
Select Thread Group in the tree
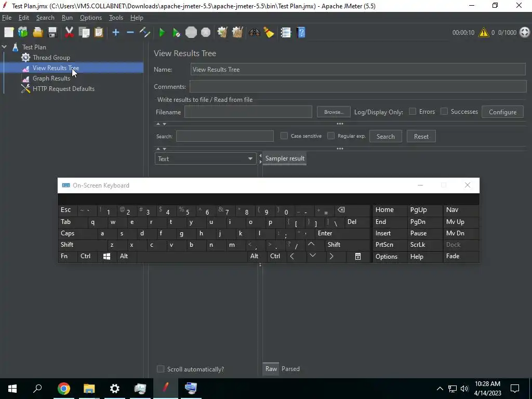click(x=51, y=58)
